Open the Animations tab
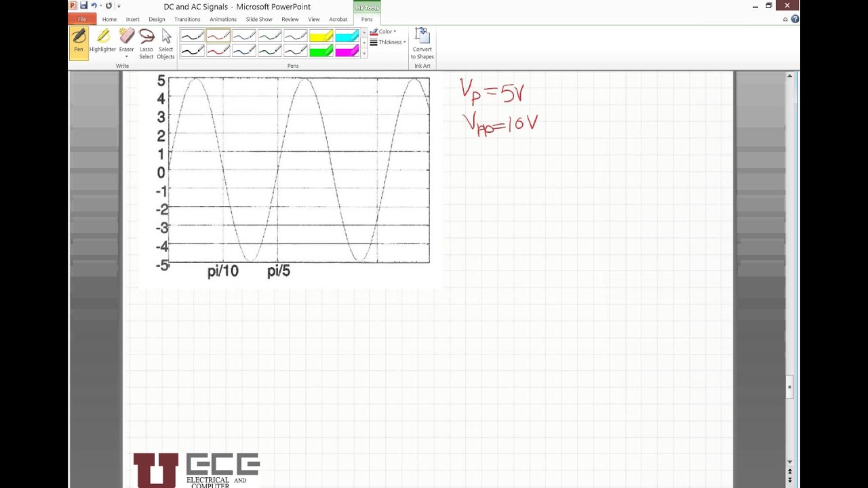This screenshot has height=488, width=868. point(223,19)
